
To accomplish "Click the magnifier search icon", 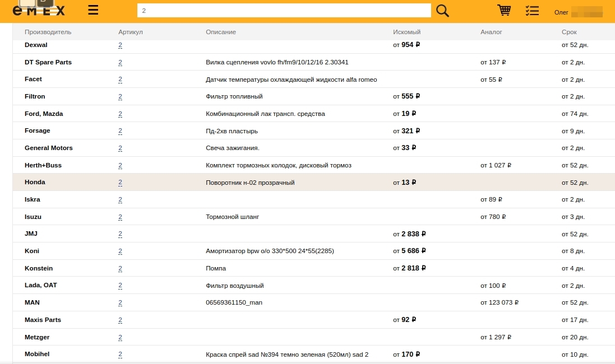I will point(442,11).
